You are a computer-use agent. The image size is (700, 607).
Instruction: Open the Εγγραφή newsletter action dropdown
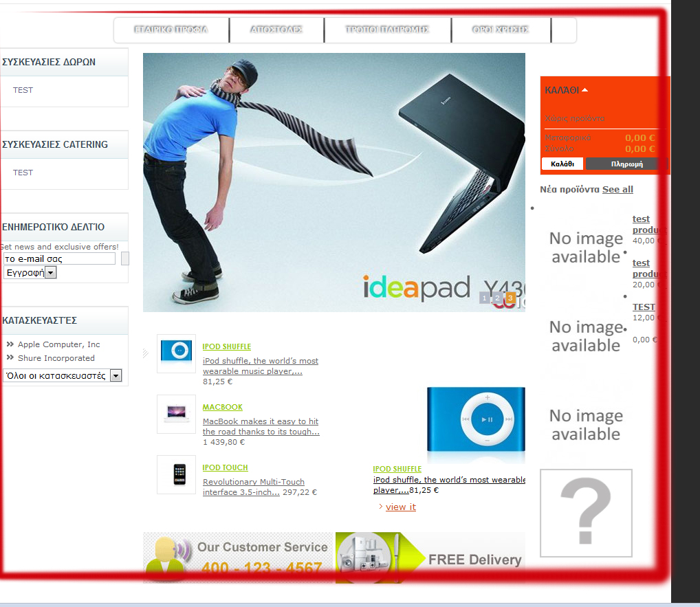(30, 273)
